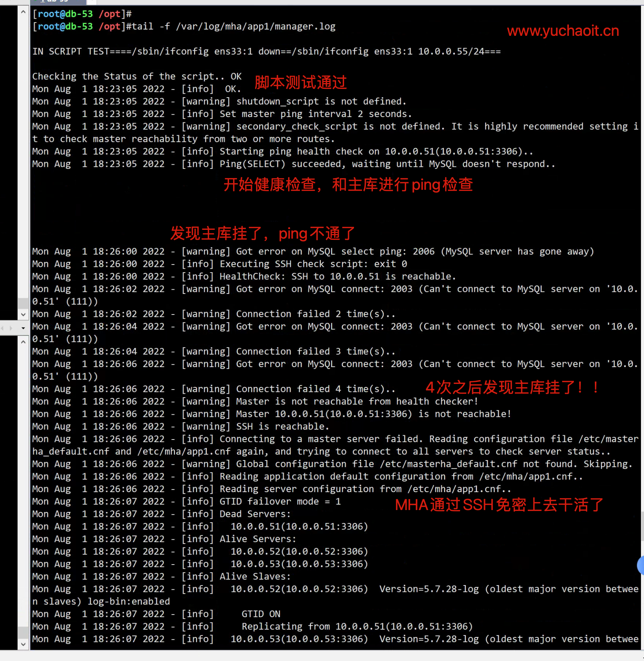
Task: Click the scroll-up arrow in the lower left pane
Action: 23,342
